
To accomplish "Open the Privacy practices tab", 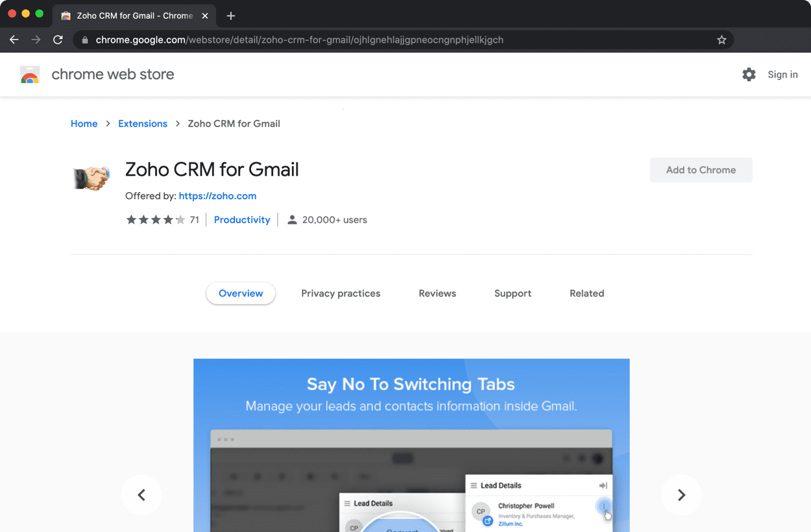I will [x=341, y=293].
